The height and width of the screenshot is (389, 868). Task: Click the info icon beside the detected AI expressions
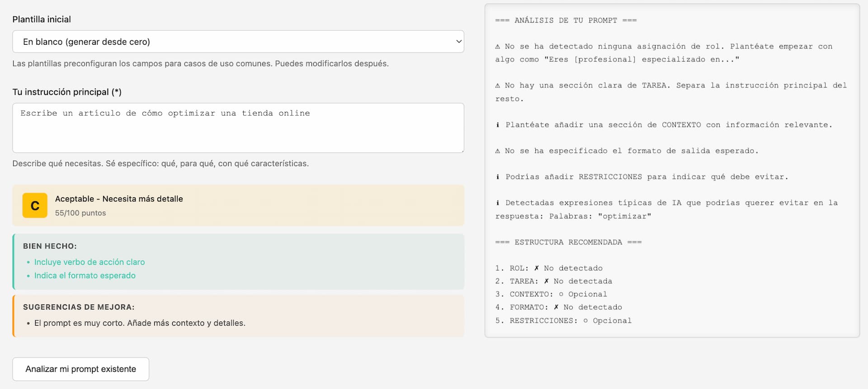(498, 203)
